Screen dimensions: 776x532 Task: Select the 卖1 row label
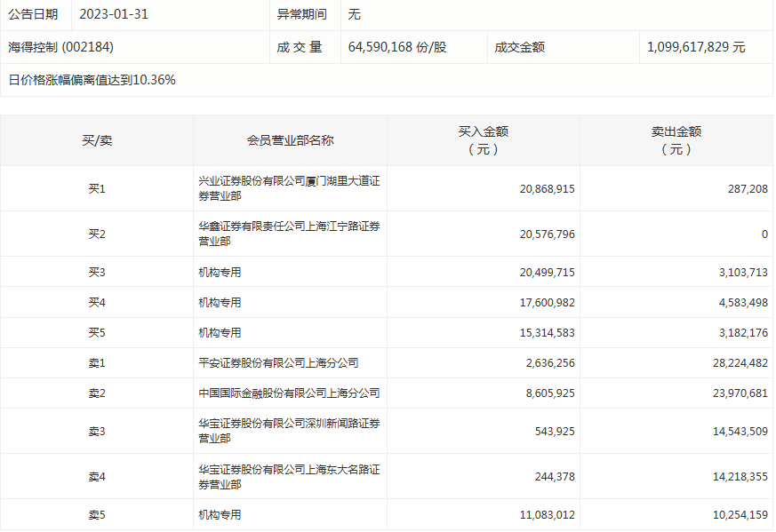[97, 363]
